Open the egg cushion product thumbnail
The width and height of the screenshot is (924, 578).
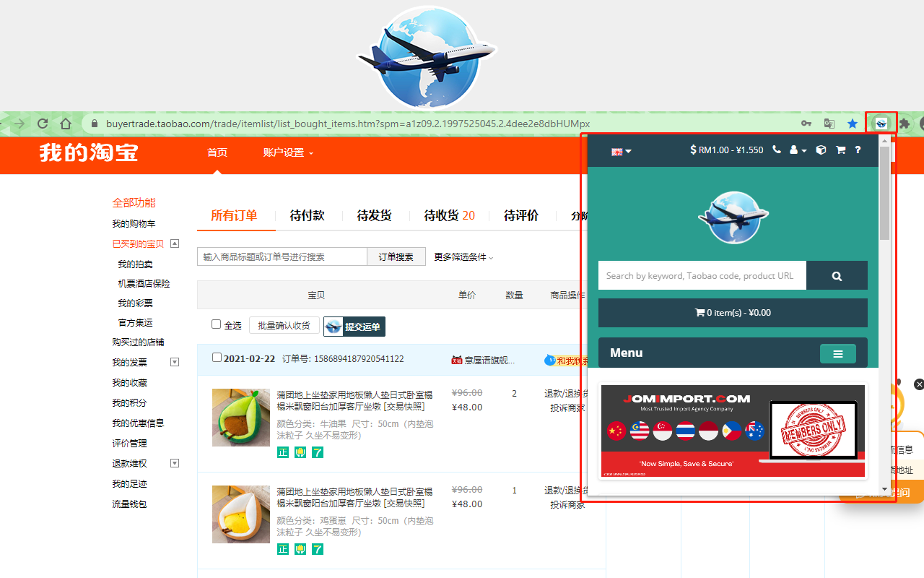[x=241, y=514]
